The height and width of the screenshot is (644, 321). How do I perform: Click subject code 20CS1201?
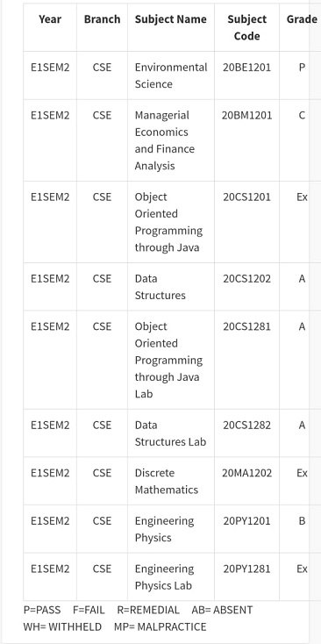(247, 197)
